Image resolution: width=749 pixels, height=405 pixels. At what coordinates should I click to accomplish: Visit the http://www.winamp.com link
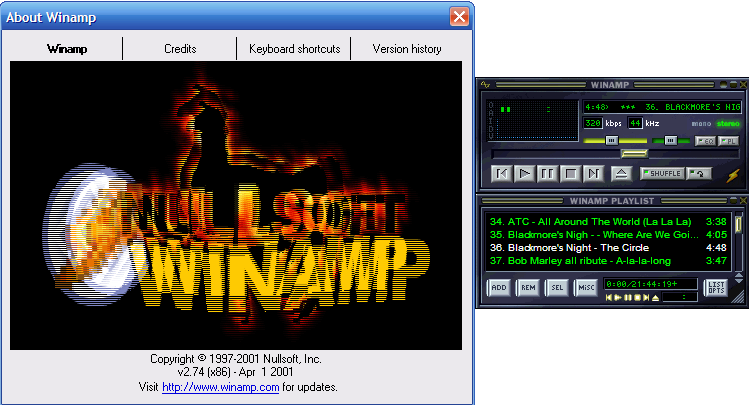[221, 387]
